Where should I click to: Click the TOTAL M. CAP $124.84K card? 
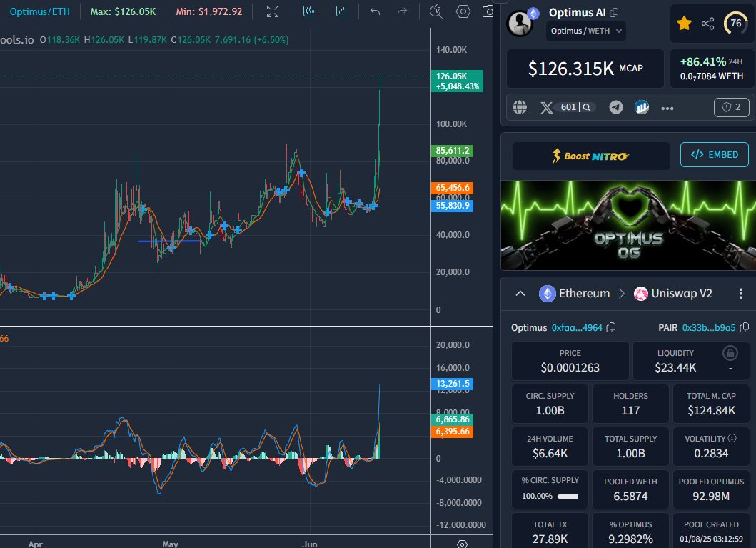[711, 404]
